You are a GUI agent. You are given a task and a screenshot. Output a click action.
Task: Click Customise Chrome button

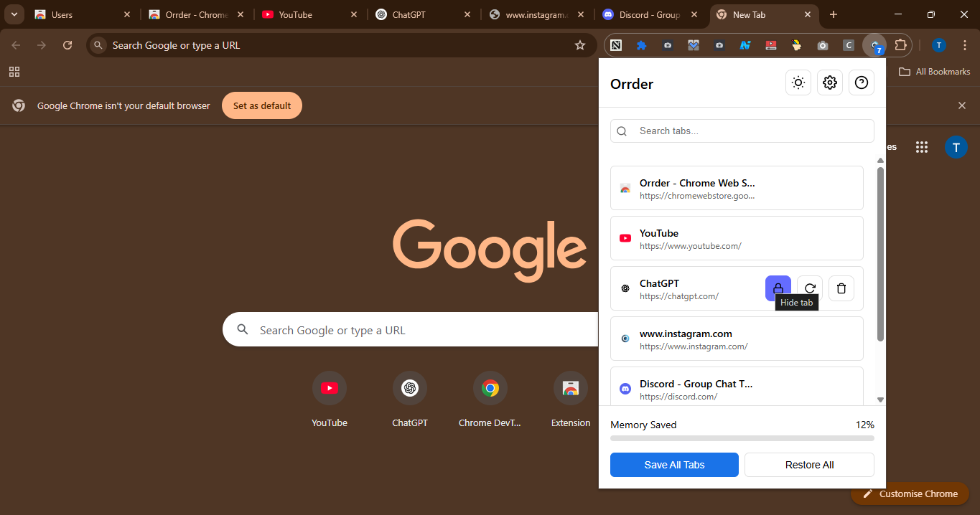(910, 493)
